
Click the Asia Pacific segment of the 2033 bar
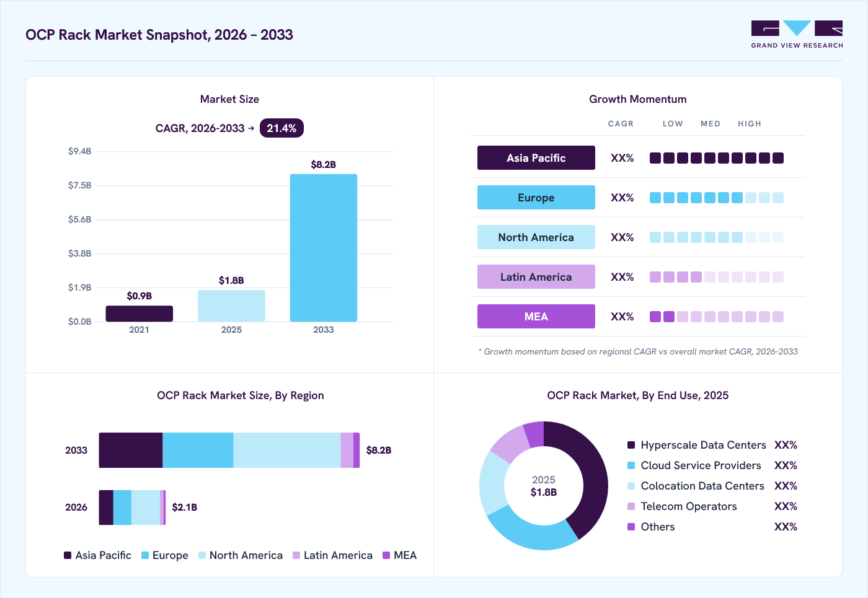tap(131, 451)
